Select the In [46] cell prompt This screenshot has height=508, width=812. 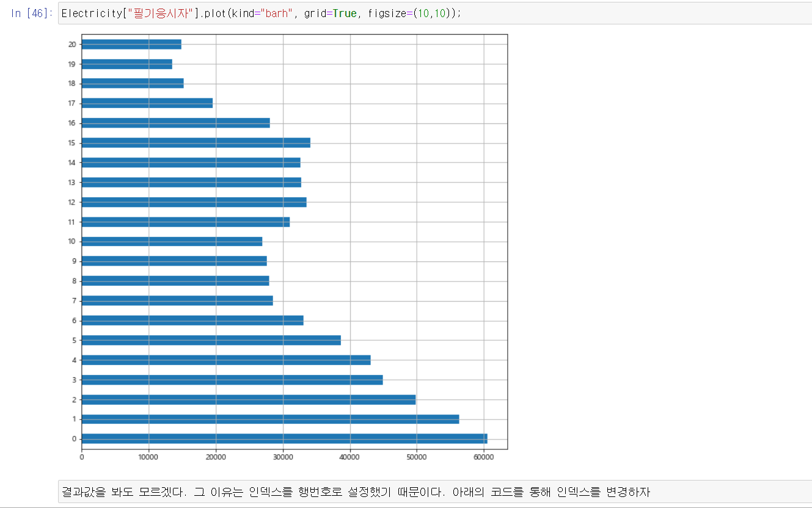(x=31, y=13)
